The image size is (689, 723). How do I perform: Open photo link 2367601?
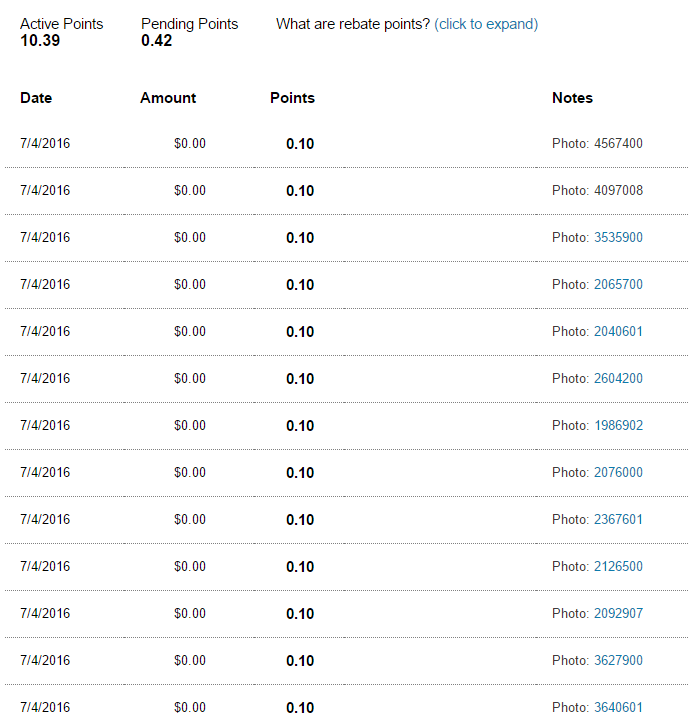[x=618, y=520]
